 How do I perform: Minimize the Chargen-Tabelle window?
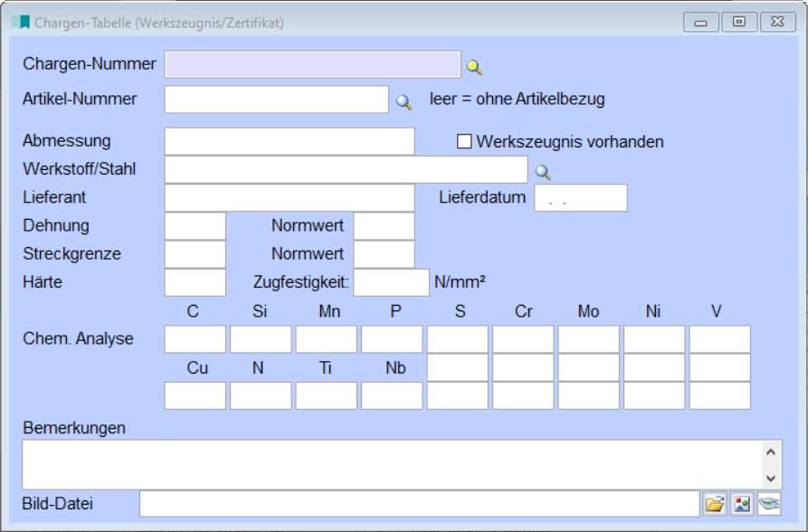click(700, 23)
